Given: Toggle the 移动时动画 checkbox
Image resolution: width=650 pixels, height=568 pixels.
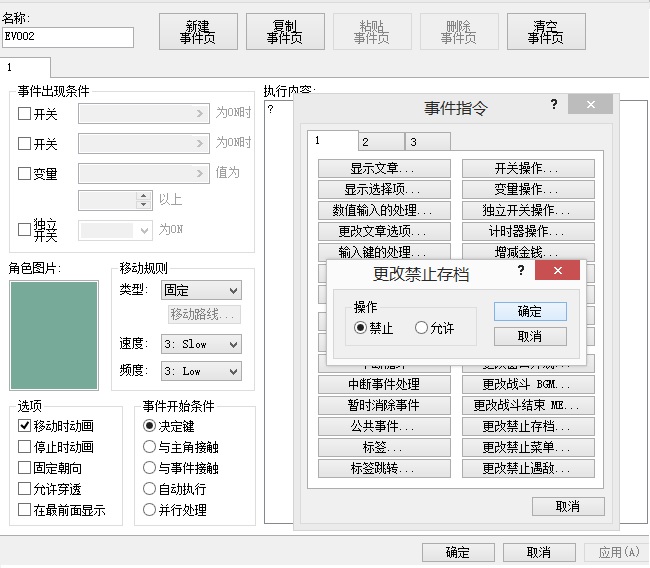Looking at the screenshot, I should (x=24, y=425).
